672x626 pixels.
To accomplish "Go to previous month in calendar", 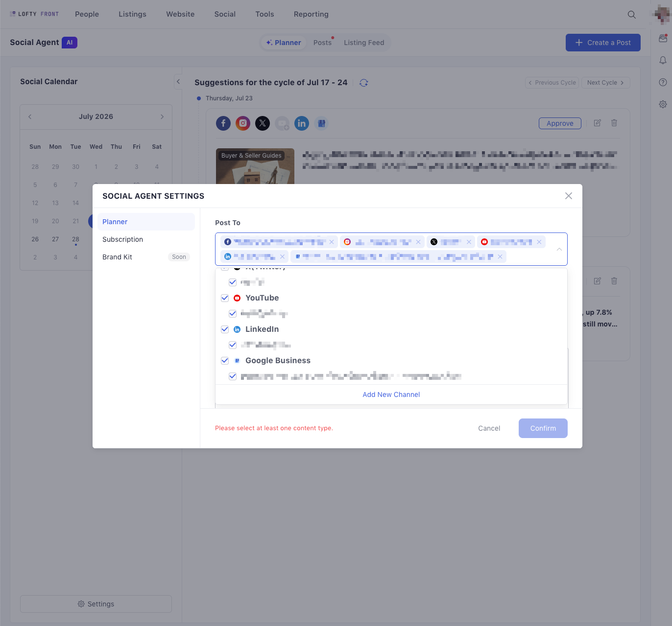I will [x=30, y=116].
